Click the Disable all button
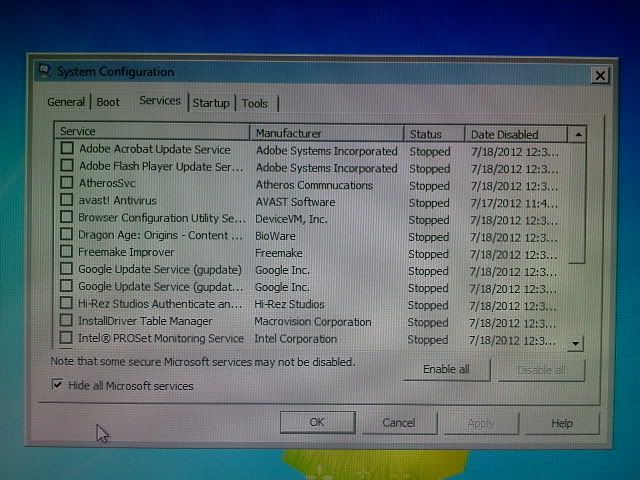Viewport: 640px width, 480px height. (541, 370)
